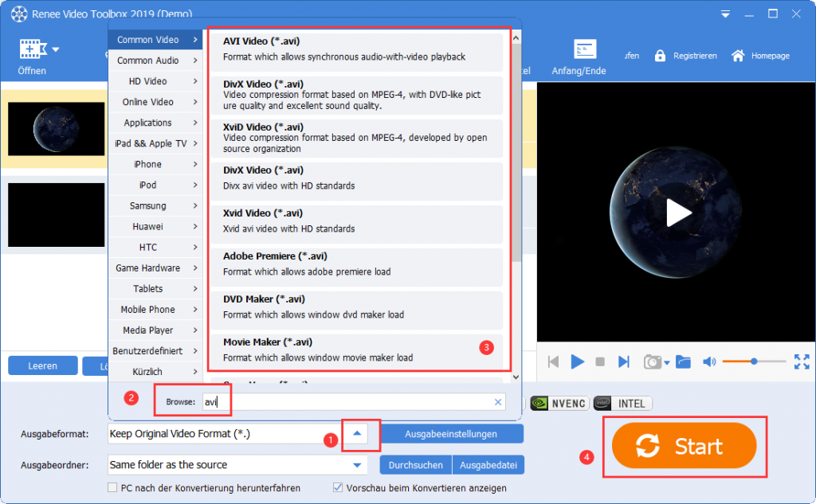The height and width of the screenshot is (504, 816).
Task: Open snapshot options dropdown arrow
Action: click(667, 363)
